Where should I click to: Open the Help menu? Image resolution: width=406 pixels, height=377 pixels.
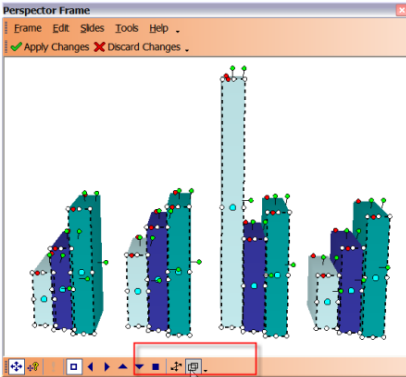[159, 28]
